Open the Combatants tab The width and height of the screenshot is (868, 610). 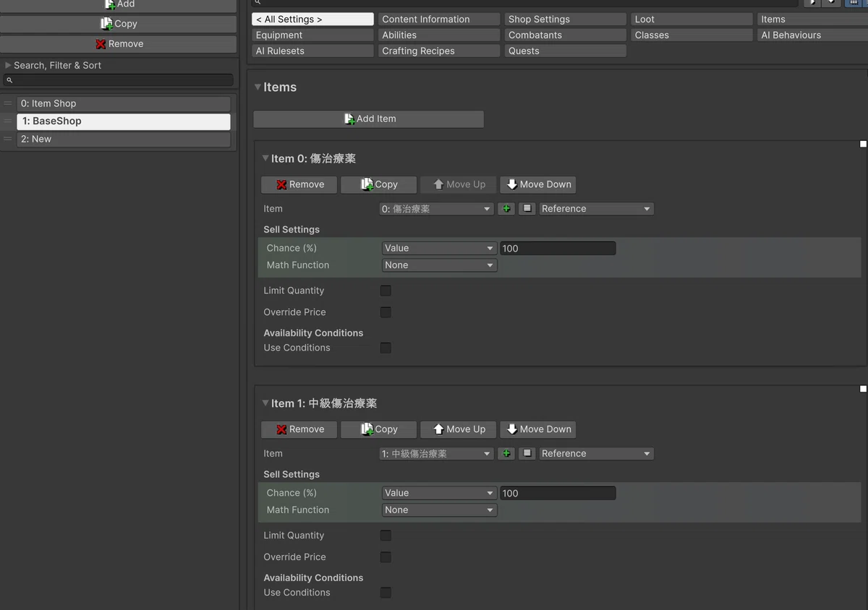click(566, 35)
